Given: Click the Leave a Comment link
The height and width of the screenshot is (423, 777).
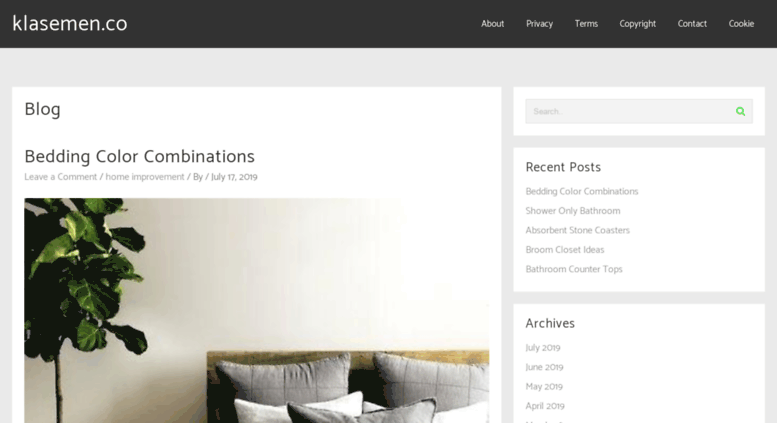Looking at the screenshot, I should [60, 177].
